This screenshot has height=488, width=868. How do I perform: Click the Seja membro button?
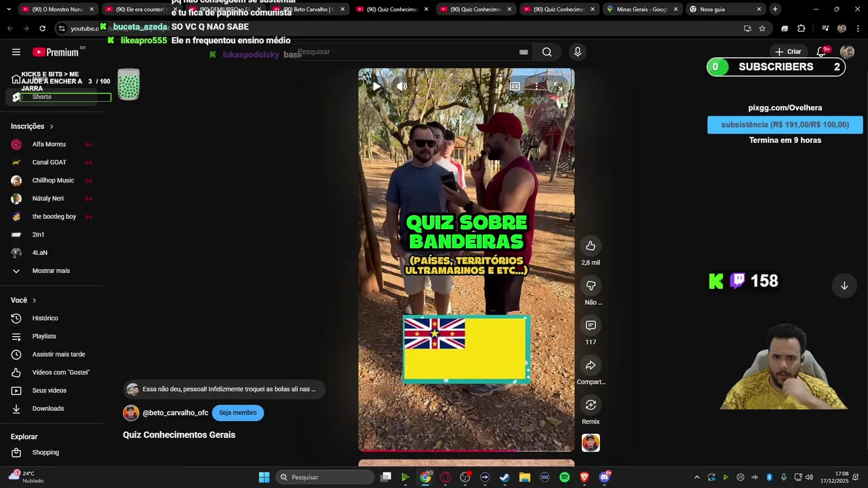coord(238,413)
